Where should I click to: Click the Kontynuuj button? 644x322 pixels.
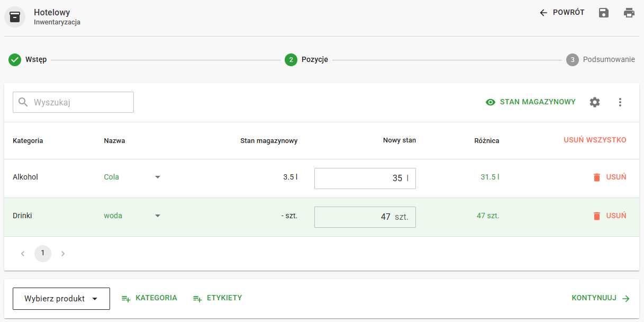click(601, 298)
